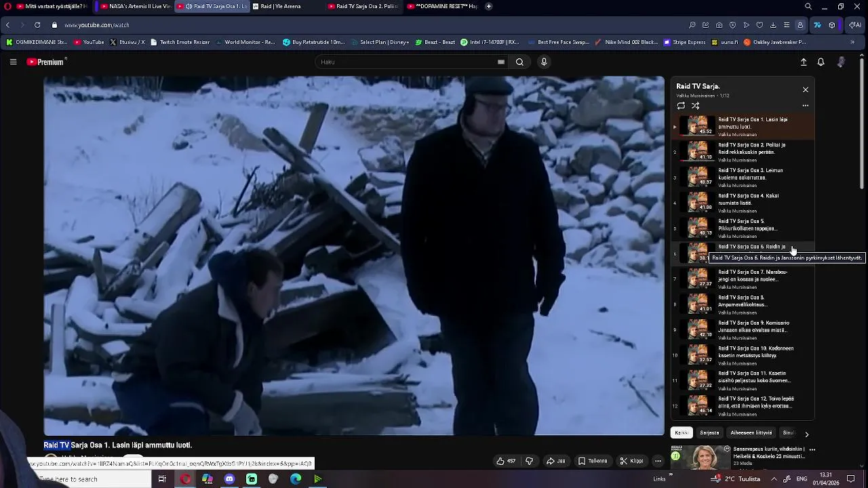Play Raid TV Sarja Osa 2 Poliisi
The height and width of the screenshot is (488, 868).
(x=743, y=152)
